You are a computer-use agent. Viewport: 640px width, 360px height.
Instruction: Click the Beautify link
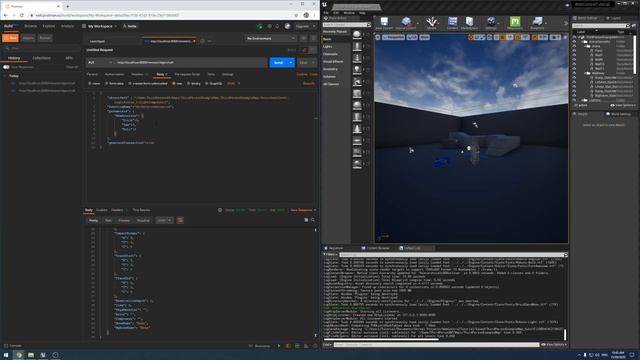[x=309, y=83]
